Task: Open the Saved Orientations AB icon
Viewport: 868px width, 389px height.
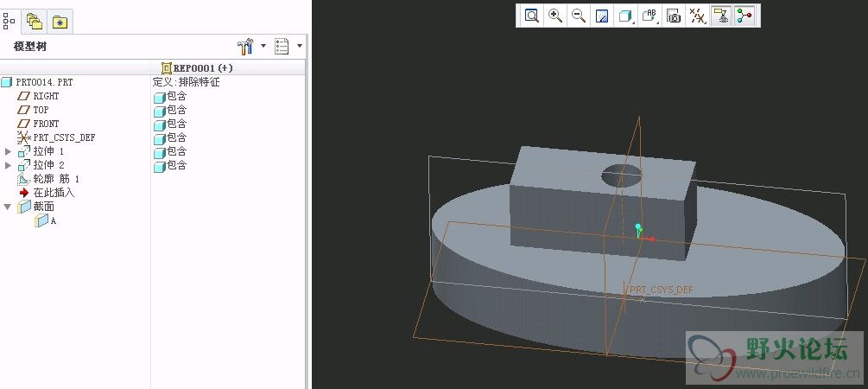Action: 649,16
